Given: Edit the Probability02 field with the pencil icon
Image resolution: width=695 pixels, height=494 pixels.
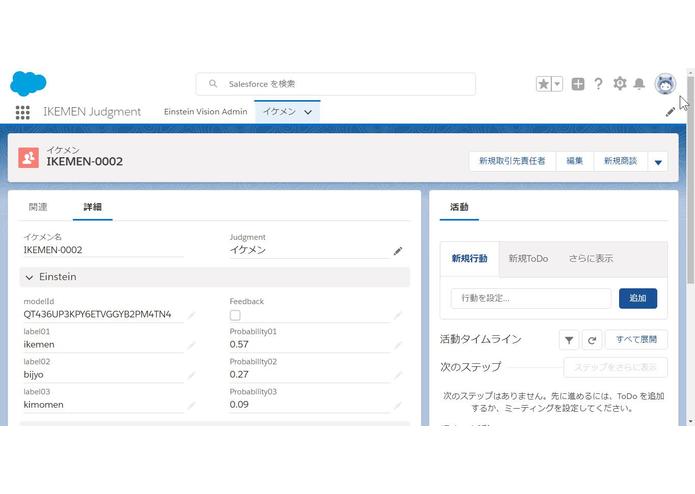Looking at the screenshot, I should point(398,375).
